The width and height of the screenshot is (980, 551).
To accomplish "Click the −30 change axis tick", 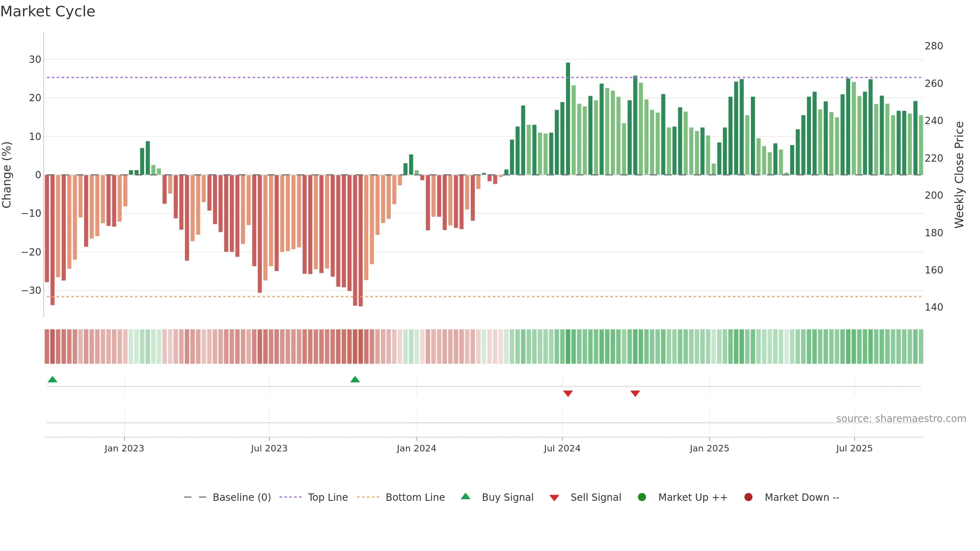I will click(x=31, y=291).
